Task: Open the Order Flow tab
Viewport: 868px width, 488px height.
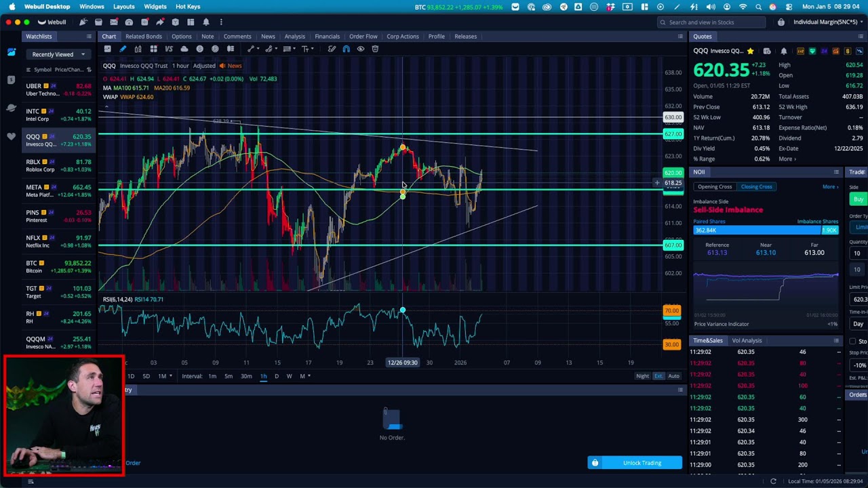Action: (x=363, y=37)
